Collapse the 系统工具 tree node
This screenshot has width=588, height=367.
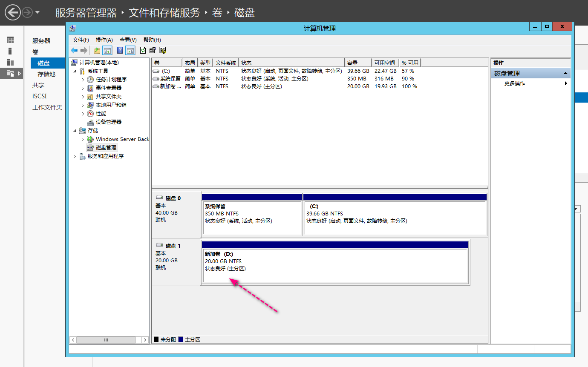pos(75,71)
